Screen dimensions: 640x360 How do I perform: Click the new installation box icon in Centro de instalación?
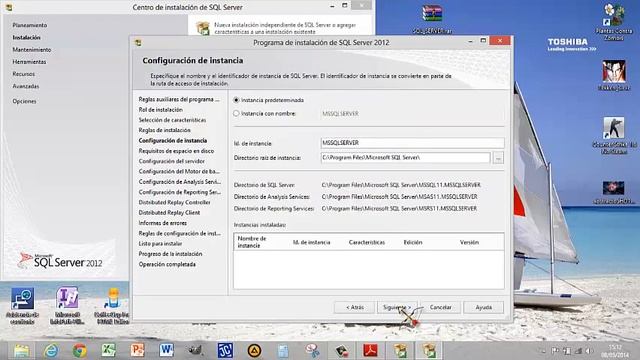tap(203, 28)
